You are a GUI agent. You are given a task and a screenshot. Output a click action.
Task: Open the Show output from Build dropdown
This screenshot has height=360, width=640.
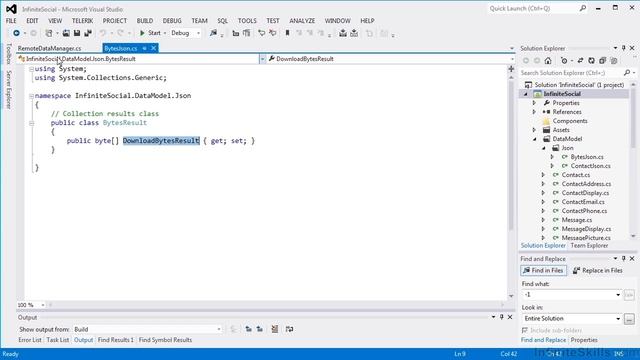[x=219, y=329]
